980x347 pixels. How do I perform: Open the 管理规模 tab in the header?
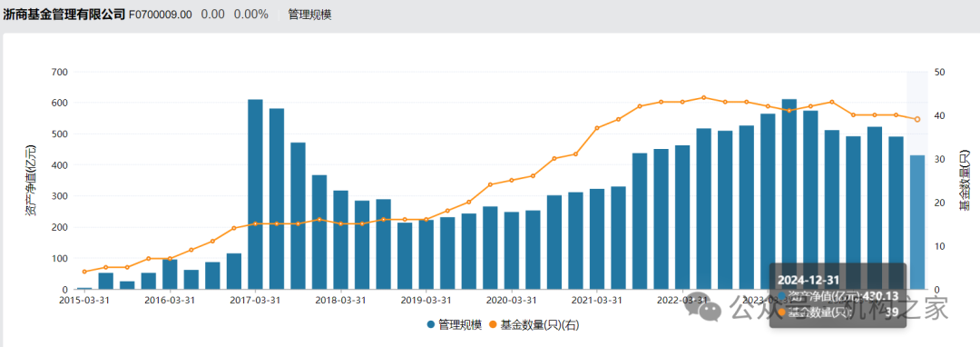pos(309,15)
